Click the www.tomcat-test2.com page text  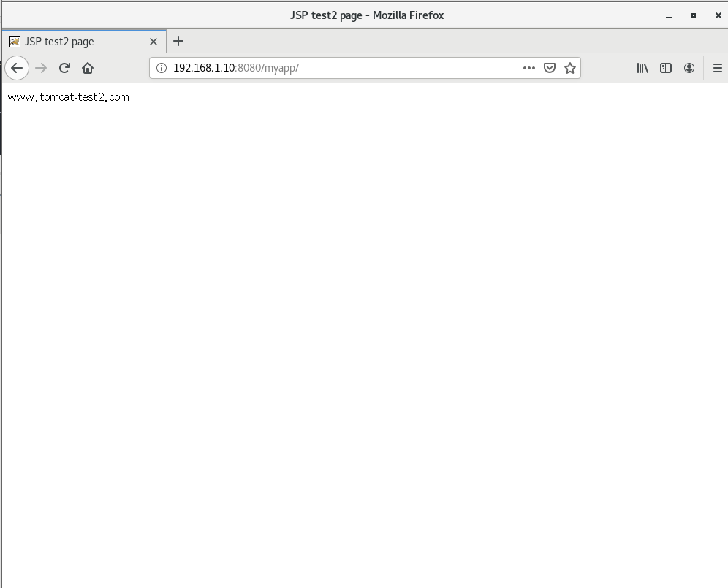[69, 97]
